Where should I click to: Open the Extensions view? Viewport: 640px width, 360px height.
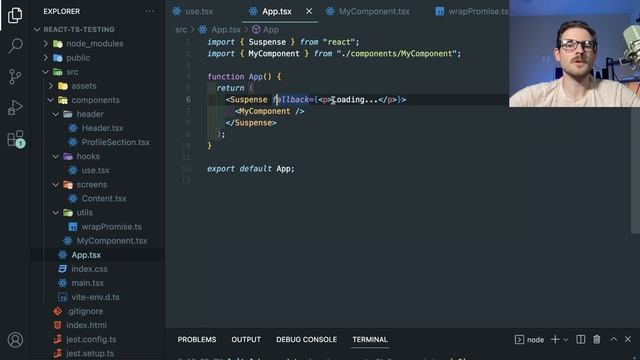click(16, 139)
